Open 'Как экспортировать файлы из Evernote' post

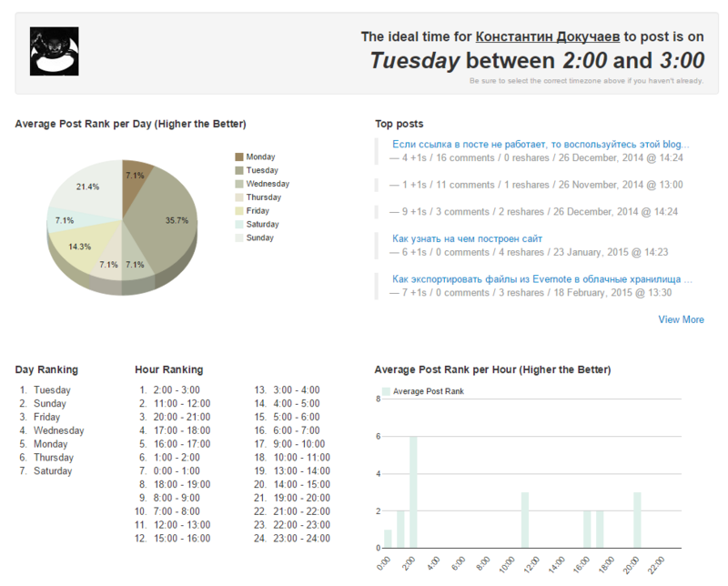pos(541,279)
